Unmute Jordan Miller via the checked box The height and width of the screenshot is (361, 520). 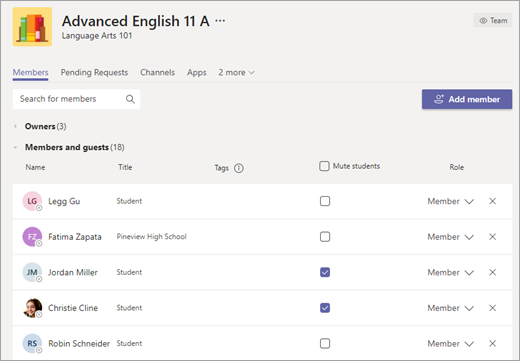(325, 272)
